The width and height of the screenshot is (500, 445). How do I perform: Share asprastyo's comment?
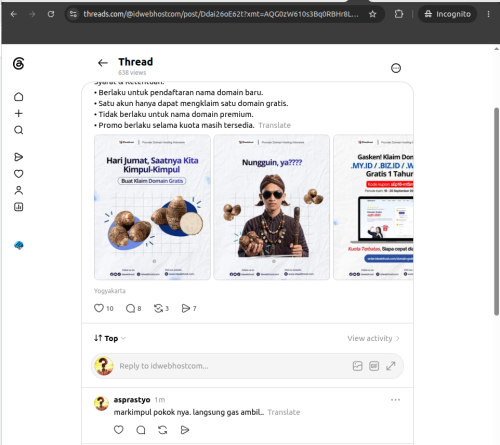point(185,430)
